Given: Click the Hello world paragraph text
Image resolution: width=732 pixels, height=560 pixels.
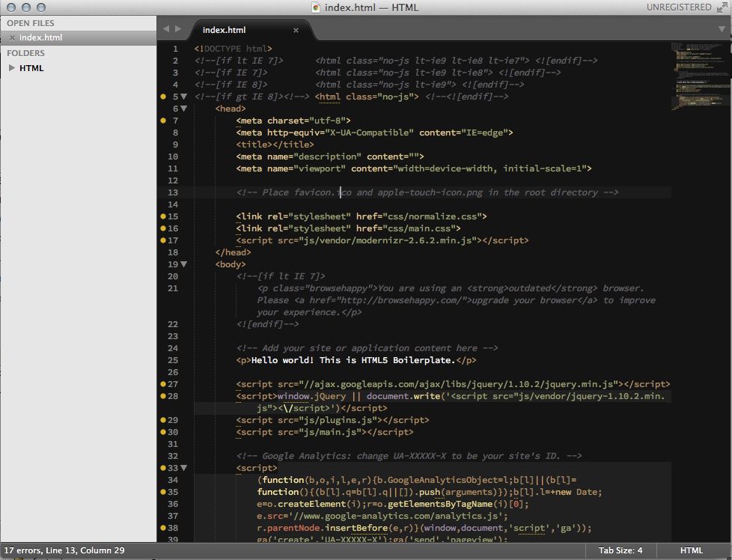Looking at the screenshot, I should (353, 360).
